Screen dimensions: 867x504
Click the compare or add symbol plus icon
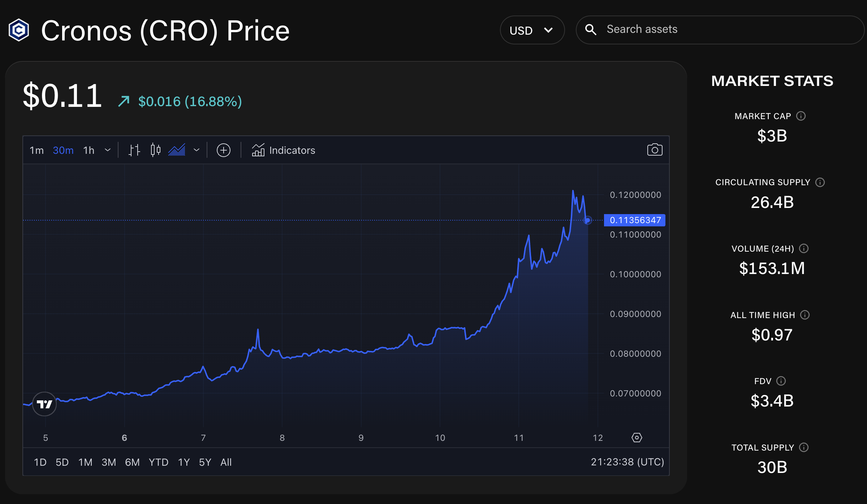pos(224,150)
